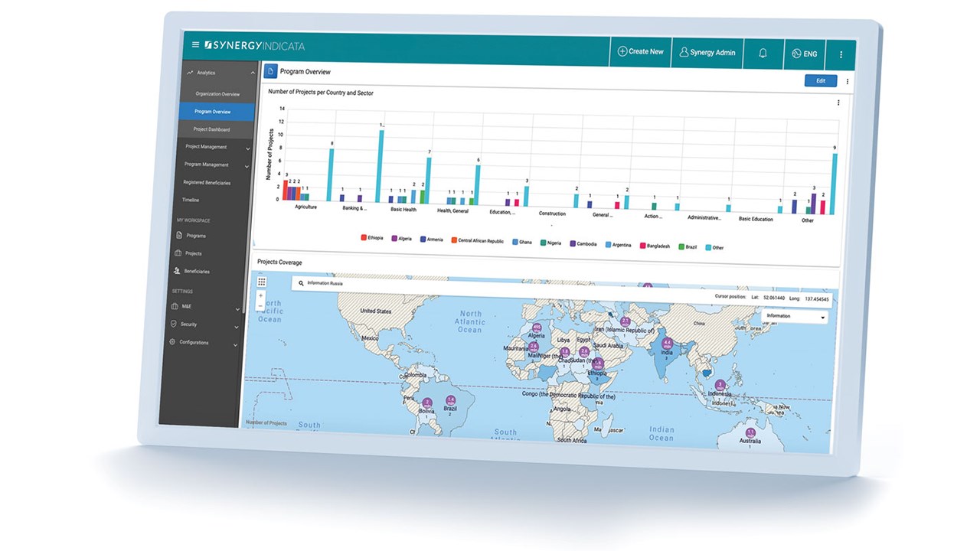This screenshot has height=551, width=980.
Task: Click the Program Overview document icon
Action: 269,71
